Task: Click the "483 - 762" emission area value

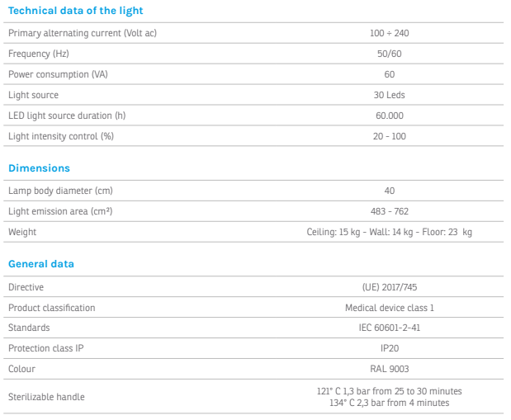Action: click(x=390, y=211)
